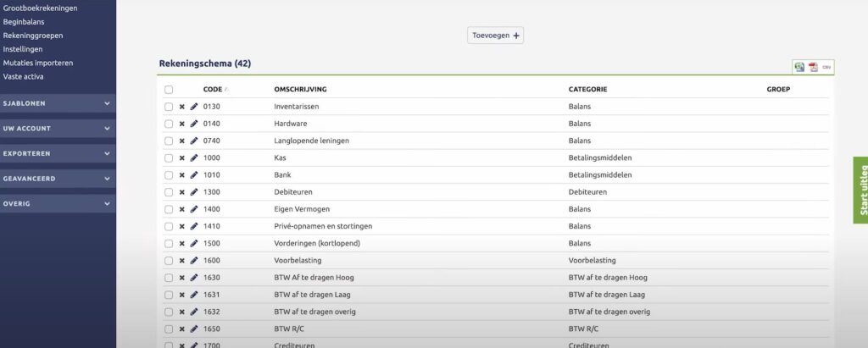Expand the Sjablonen sidebar section
This screenshot has height=348, width=868.
click(x=57, y=103)
